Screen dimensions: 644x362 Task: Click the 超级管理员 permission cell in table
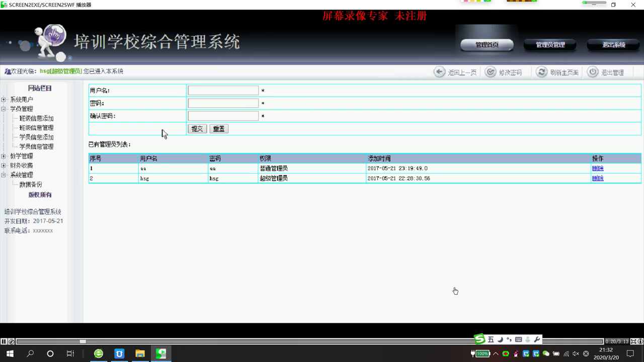click(312, 178)
